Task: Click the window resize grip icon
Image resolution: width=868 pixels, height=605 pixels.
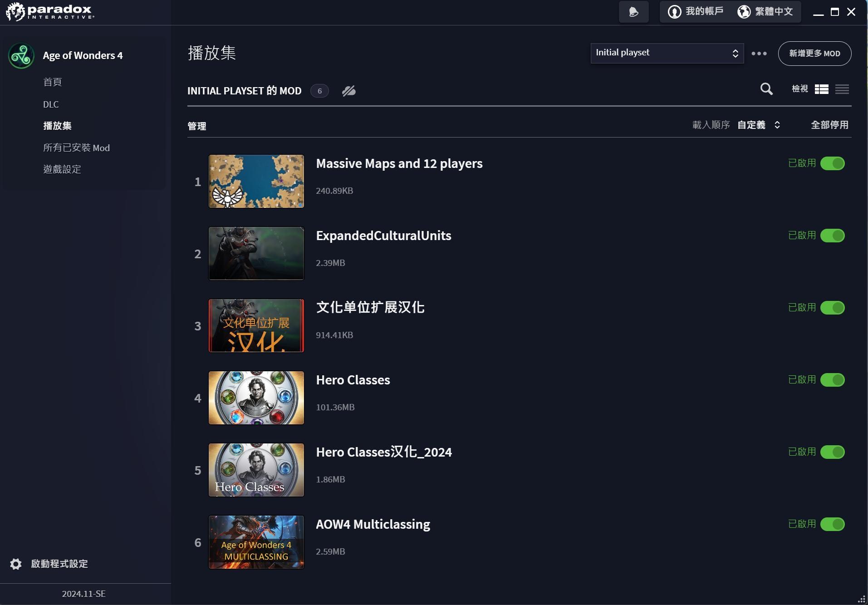Action: coord(862,599)
